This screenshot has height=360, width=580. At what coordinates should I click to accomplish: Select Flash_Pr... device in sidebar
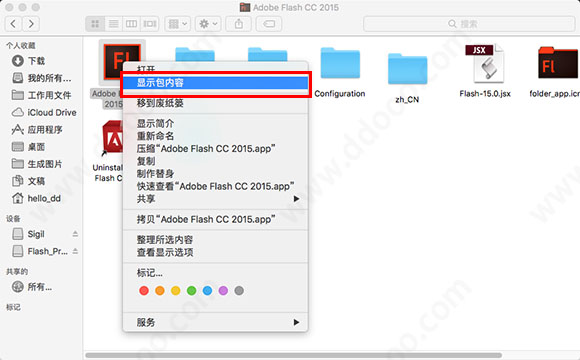click(40, 251)
